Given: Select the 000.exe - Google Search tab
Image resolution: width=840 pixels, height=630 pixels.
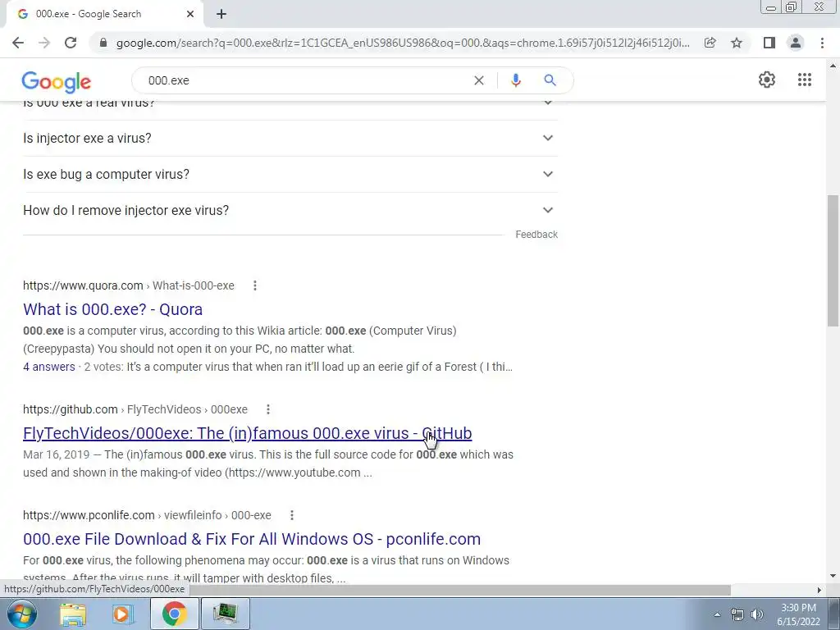Looking at the screenshot, I should (104, 14).
